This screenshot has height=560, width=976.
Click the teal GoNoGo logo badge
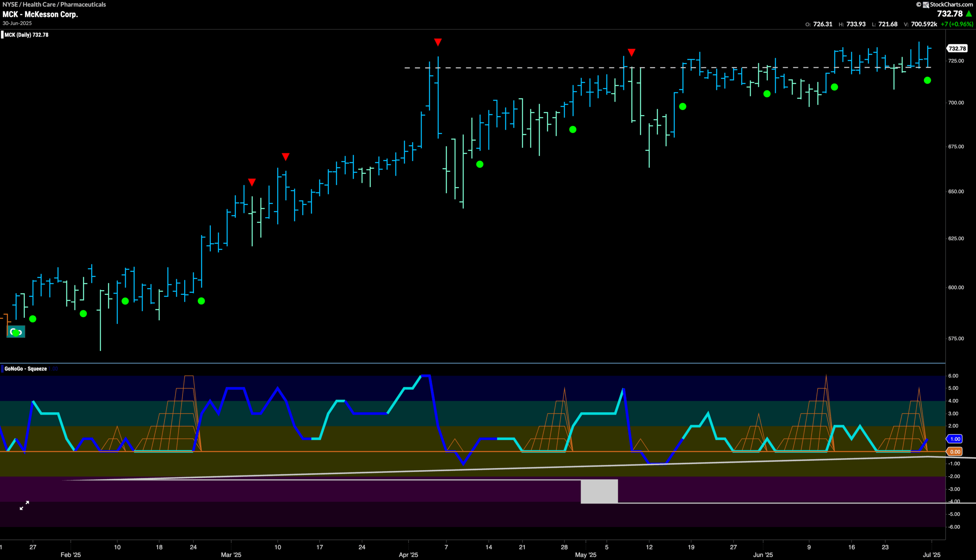pyautogui.click(x=16, y=331)
